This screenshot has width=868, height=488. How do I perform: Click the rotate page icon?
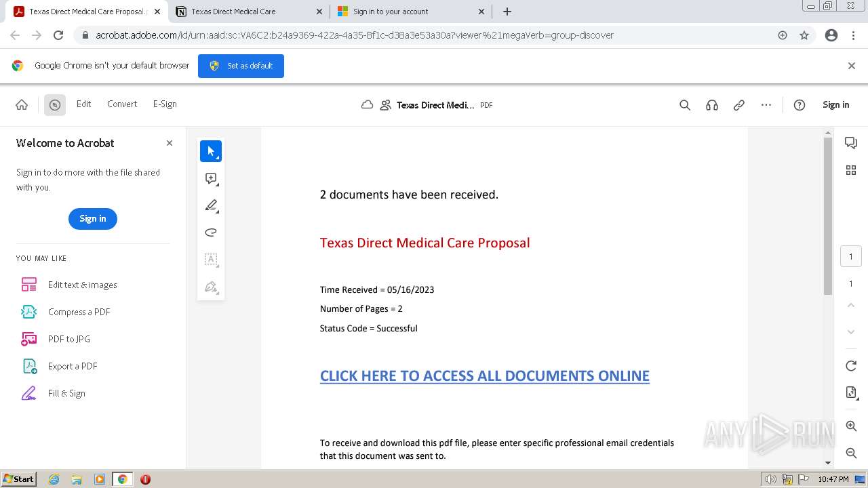tap(851, 366)
